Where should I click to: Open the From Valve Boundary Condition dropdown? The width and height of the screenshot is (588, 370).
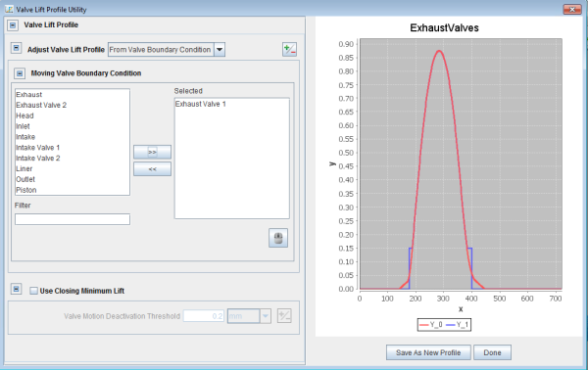coord(220,50)
